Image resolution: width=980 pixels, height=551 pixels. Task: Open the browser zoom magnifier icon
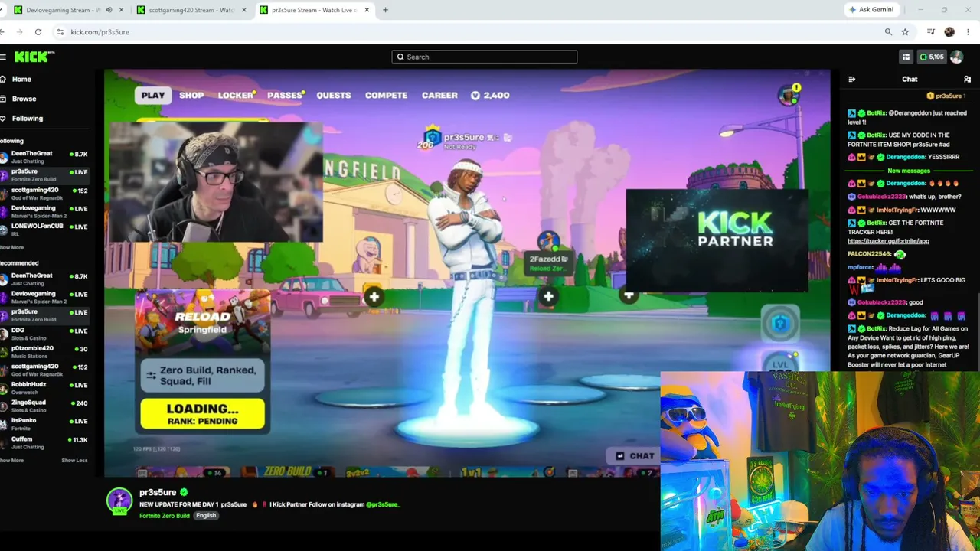coord(888,32)
